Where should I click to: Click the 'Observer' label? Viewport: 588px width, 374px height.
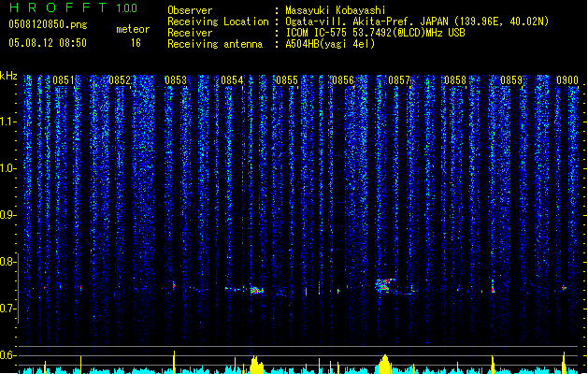pos(190,10)
